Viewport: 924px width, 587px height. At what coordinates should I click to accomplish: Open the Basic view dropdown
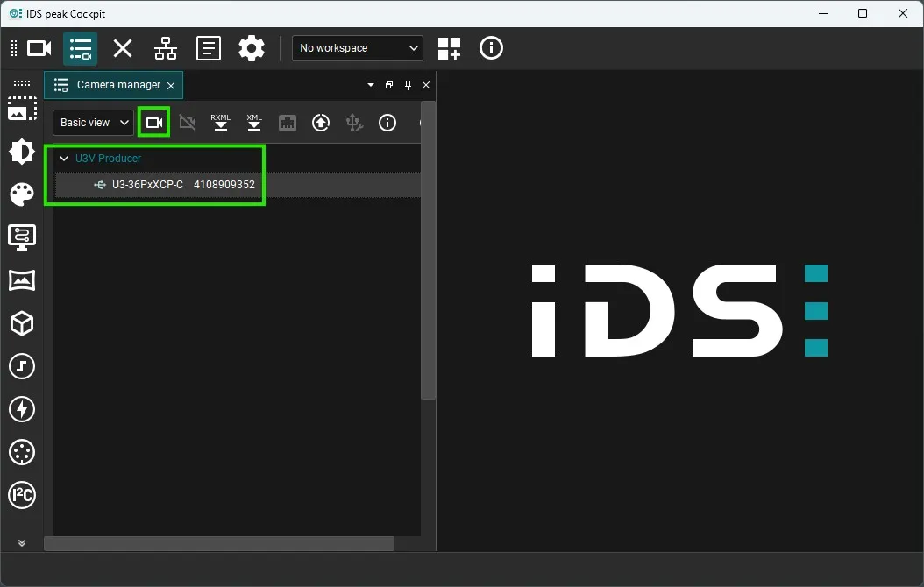[x=93, y=123]
